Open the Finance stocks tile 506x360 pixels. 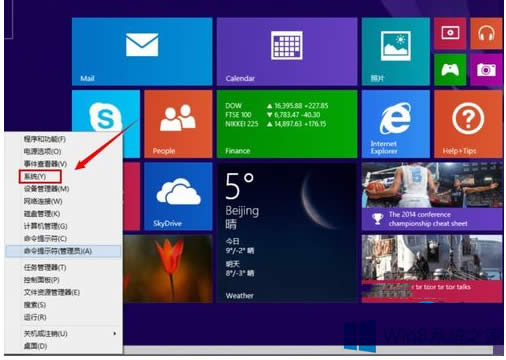pos(287,124)
